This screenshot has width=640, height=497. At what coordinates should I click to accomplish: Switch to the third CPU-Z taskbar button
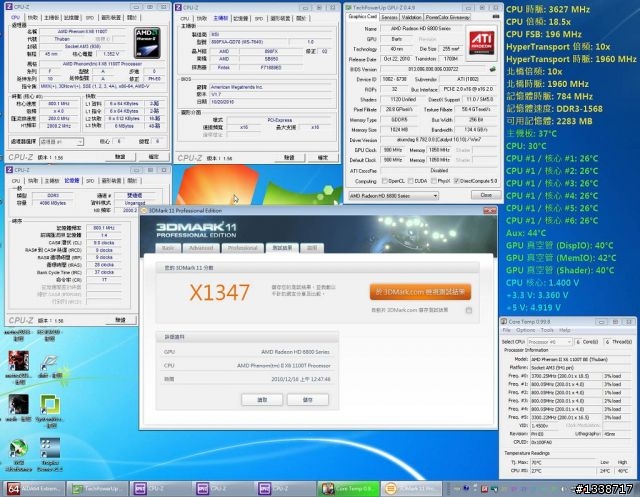[285, 488]
